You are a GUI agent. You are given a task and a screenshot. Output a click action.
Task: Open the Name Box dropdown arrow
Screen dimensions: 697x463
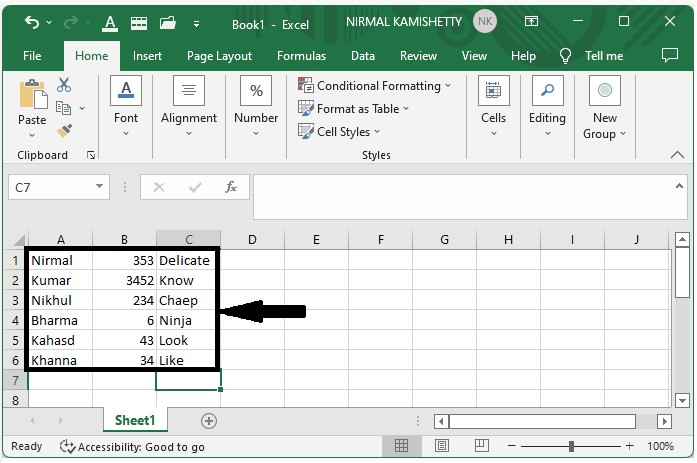click(100, 187)
